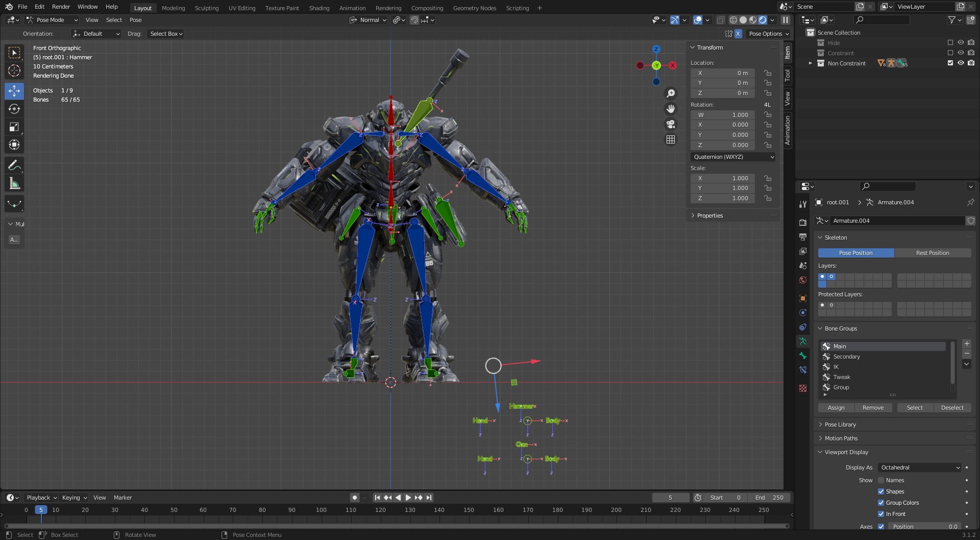
Task: Open the Bone Constraints properties tab icon
Action: (x=803, y=370)
